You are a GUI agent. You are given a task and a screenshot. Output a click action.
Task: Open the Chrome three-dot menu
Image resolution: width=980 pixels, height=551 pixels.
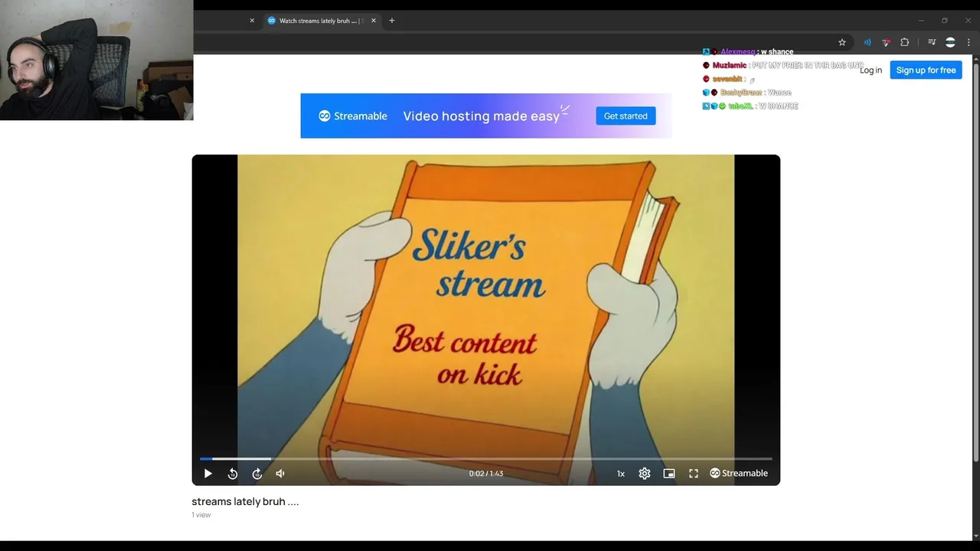tap(969, 42)
